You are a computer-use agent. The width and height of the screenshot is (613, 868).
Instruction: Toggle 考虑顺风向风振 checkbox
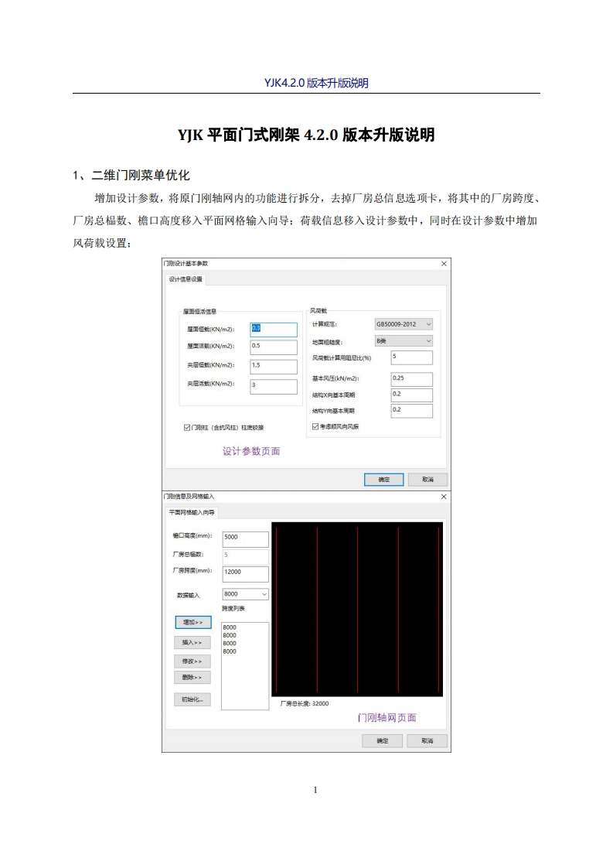click(315, 426)
